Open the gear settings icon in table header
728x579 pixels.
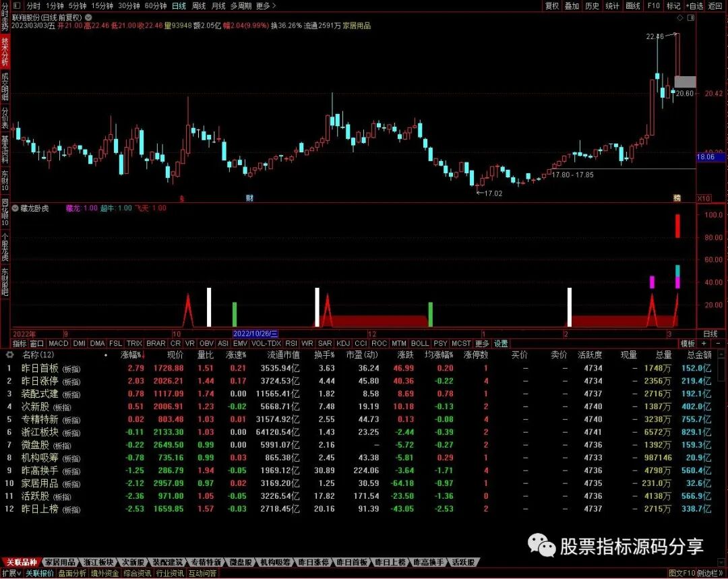[x=9, y=355]
